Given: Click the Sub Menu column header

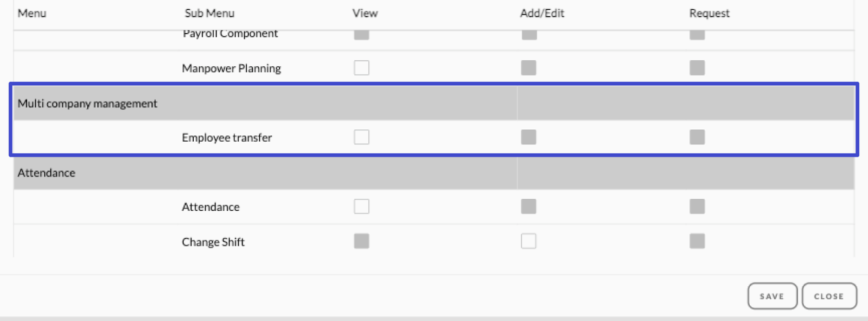Looking at the screenshot, I should (209, 13).
